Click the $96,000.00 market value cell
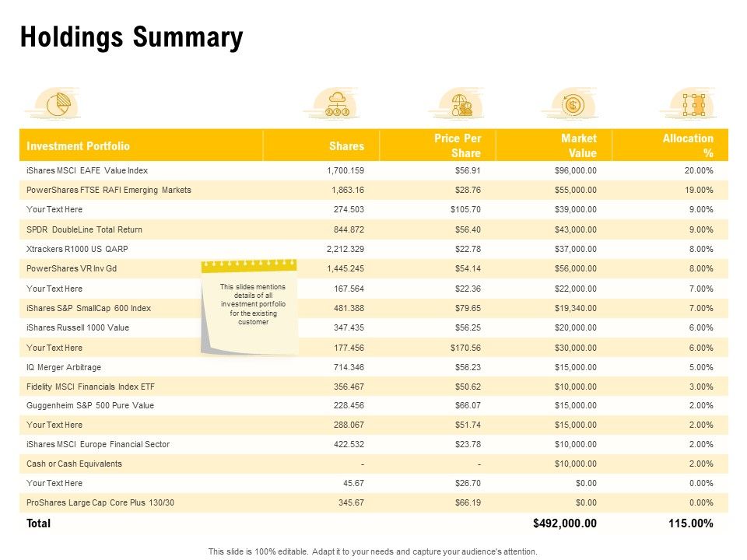The height and width of the screenshot is (560, 747). 576,170
